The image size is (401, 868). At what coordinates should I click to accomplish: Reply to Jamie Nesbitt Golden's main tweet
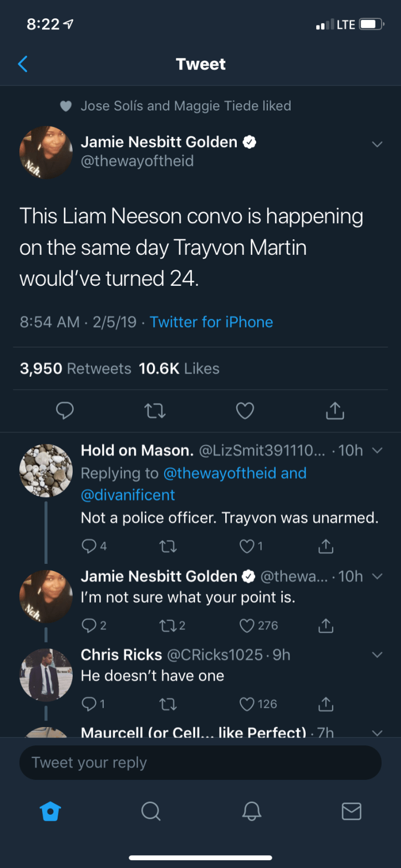pyautogui.click(x=65, y=411)
